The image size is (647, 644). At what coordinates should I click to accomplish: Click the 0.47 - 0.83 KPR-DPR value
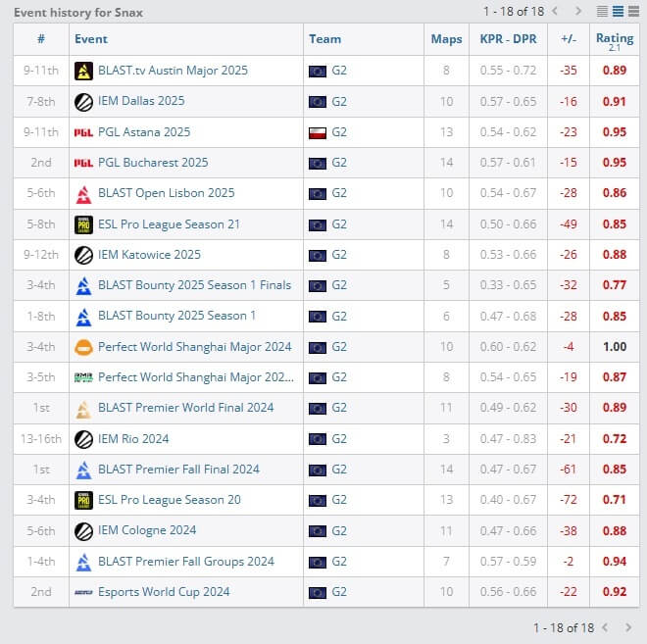point(508,439)
